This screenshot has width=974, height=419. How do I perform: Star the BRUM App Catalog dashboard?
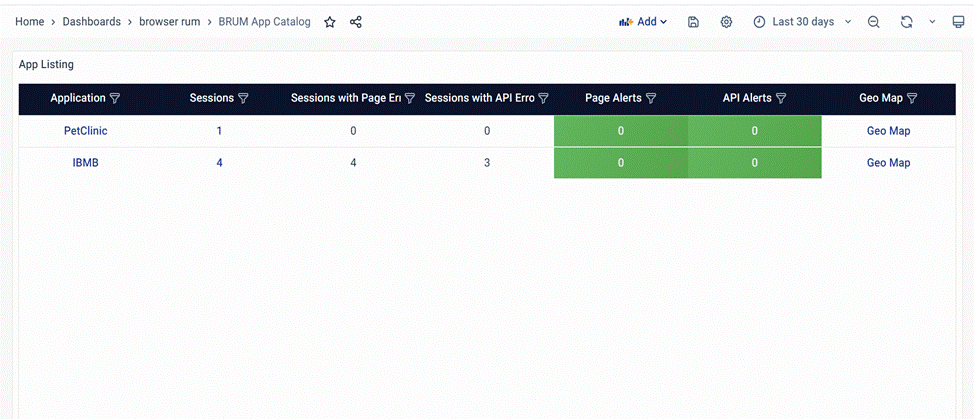(x=330, y=22)
